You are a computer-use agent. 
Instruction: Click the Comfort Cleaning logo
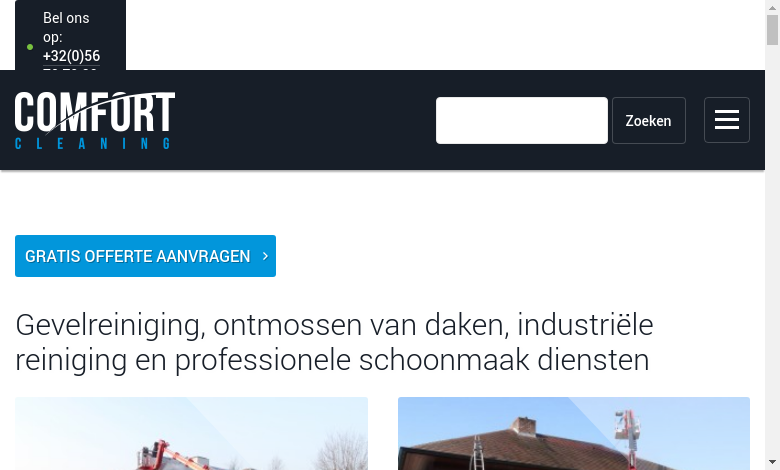95,120
